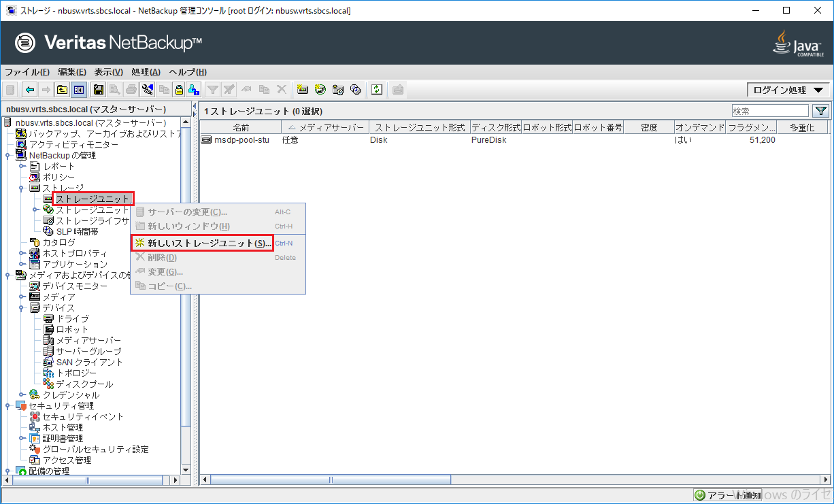Click the new storage unit toolbar icon
Image resolution: width=834 pixels, height=504 pixels.
coord(303,90)
